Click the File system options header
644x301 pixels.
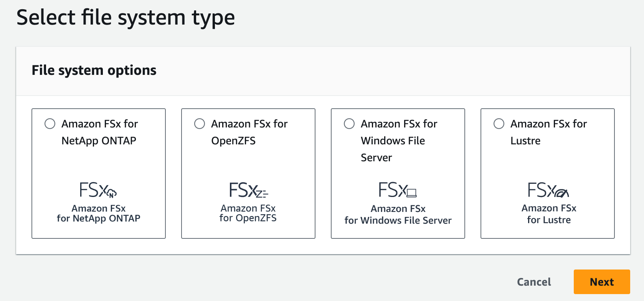point(94,70)
